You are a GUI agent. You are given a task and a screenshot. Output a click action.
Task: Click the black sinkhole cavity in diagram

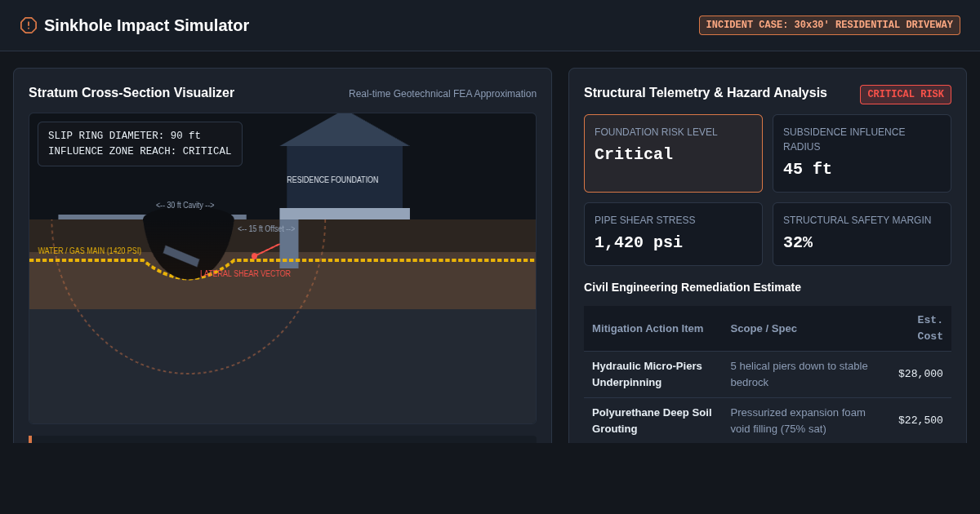(189, 245)
